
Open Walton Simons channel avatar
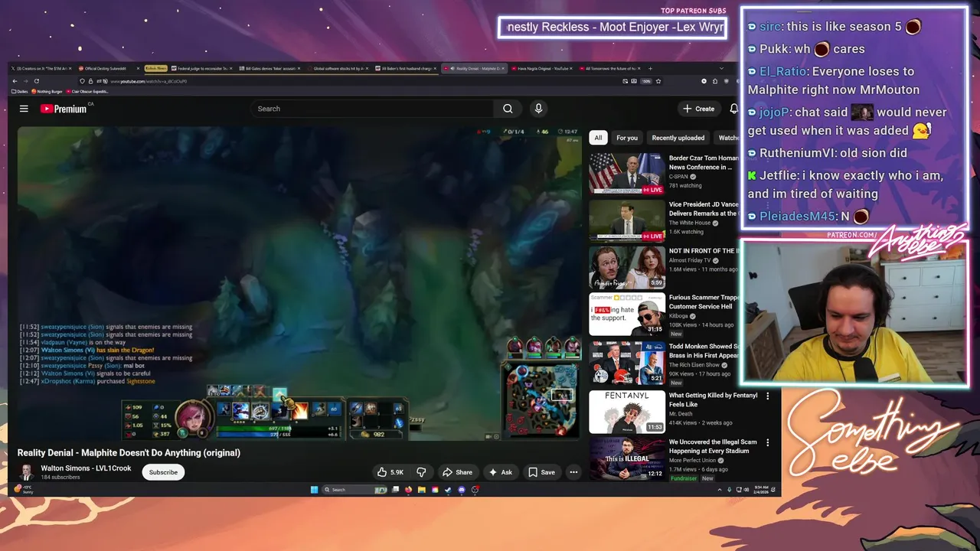[x=26, y=472]
